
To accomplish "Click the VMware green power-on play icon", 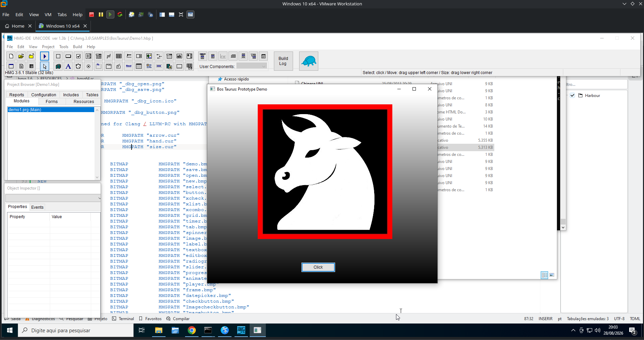I will click(x=110, y=14).
